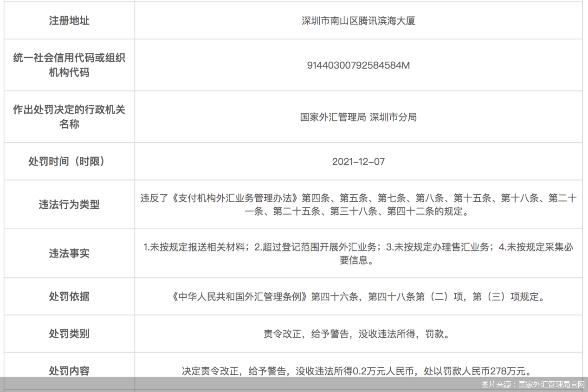Click the 图片来源：国家外汇管理局官网 caption
This screenshot has height=392, width=588.
[532, 385]
